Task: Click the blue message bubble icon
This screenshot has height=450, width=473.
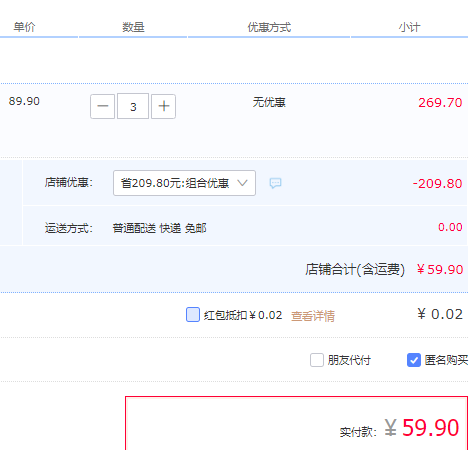Action: [x=275, y=183]
